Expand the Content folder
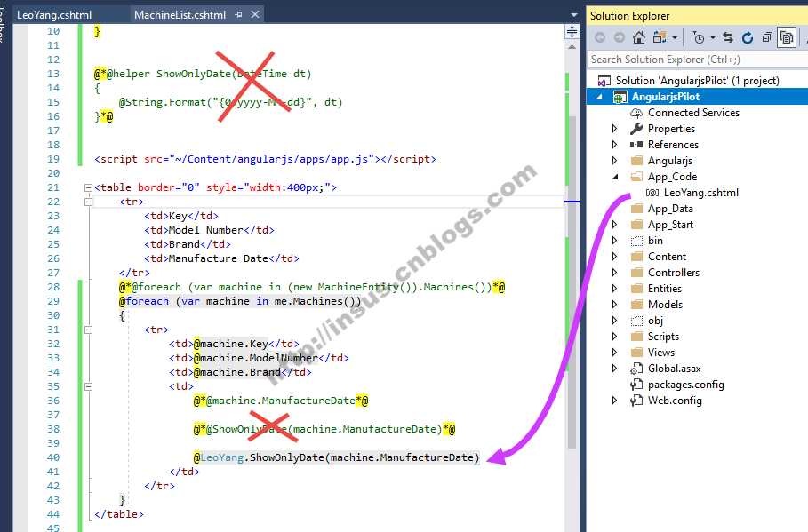The width and height of the screenshot is (808, 532). [x=614, y=256]
